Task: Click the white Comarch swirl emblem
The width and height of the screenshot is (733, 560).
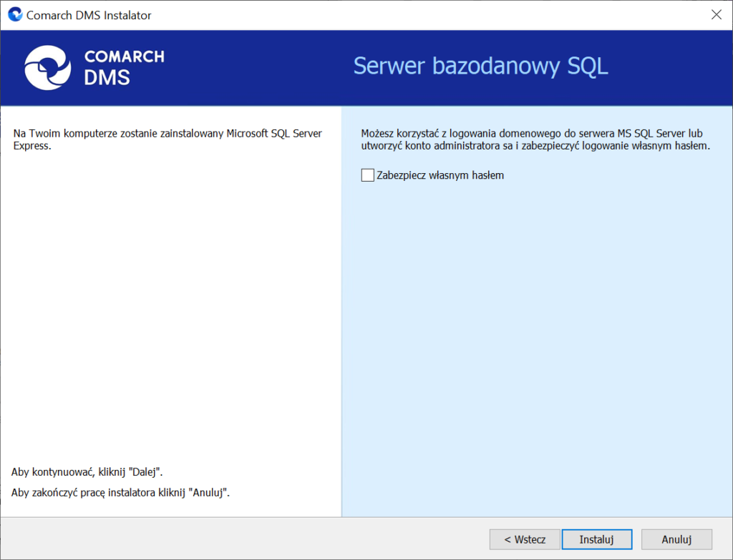Action: pos(47,68)
